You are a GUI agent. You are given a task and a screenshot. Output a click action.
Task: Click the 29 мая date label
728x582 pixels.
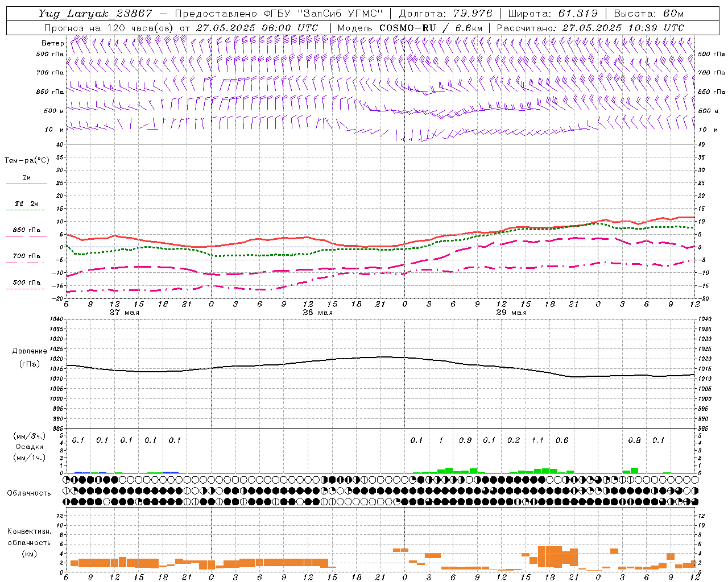coord(511,313)
